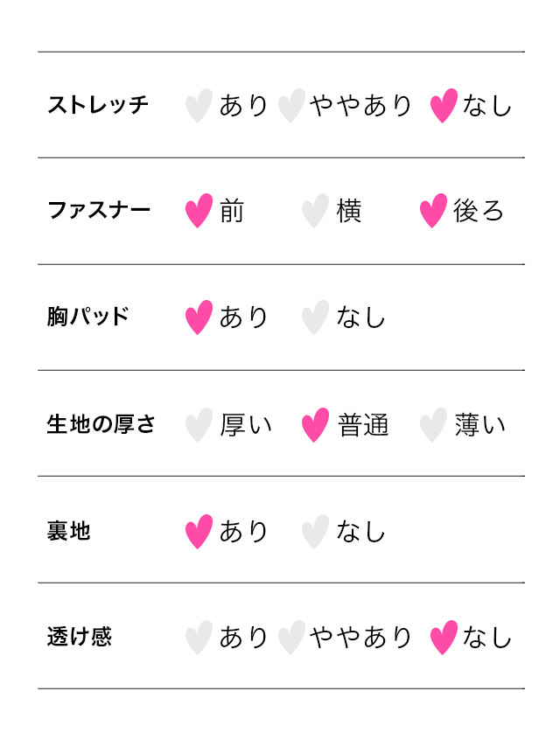Click the 透け感 row label
Viewport: 560px width, 747px height.
[80, 638]
